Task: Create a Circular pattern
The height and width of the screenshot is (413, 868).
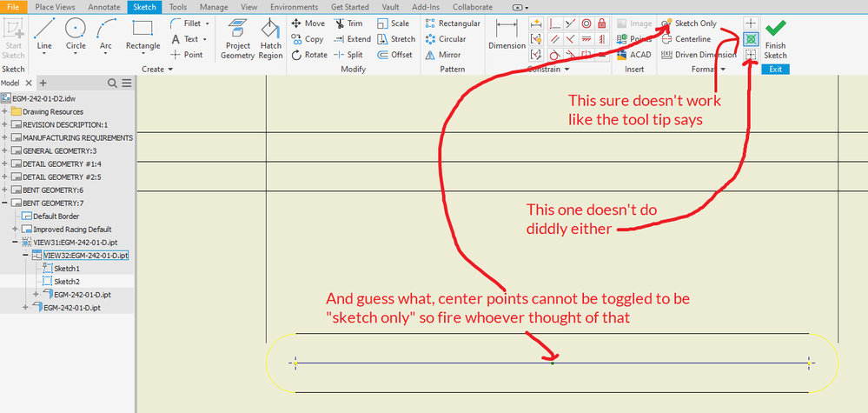Action: pos(446,39)
